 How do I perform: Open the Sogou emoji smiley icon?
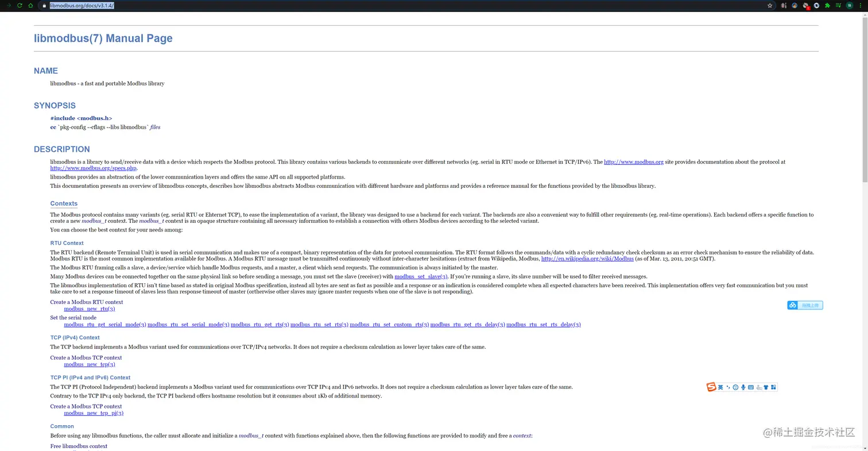(x=735, y=387)
